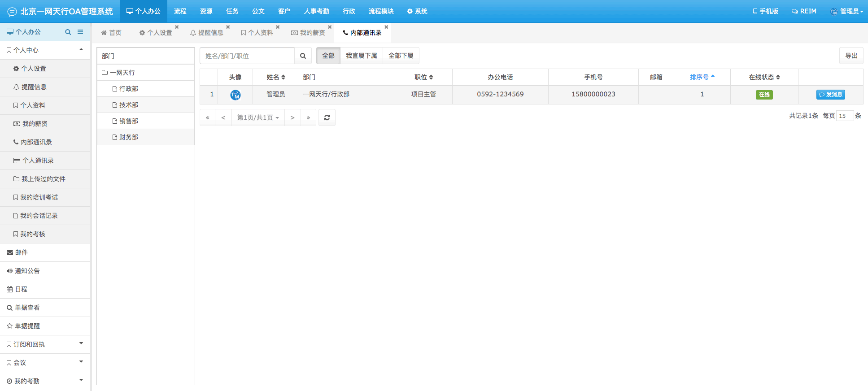Select the 我直属下属 filter button
The image size is (868, 391).
[x=361, y=56]
